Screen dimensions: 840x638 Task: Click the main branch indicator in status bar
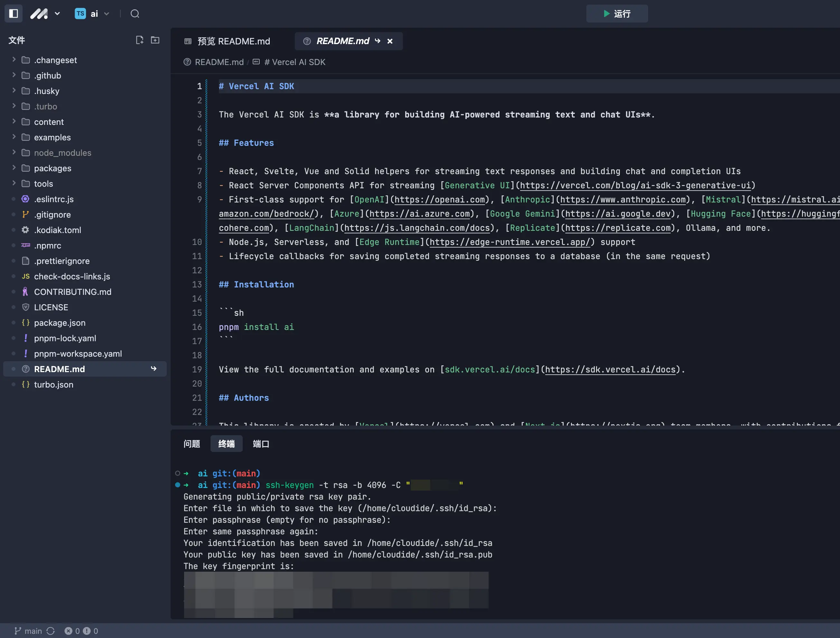pyautogui.click(x=28, y=631)
